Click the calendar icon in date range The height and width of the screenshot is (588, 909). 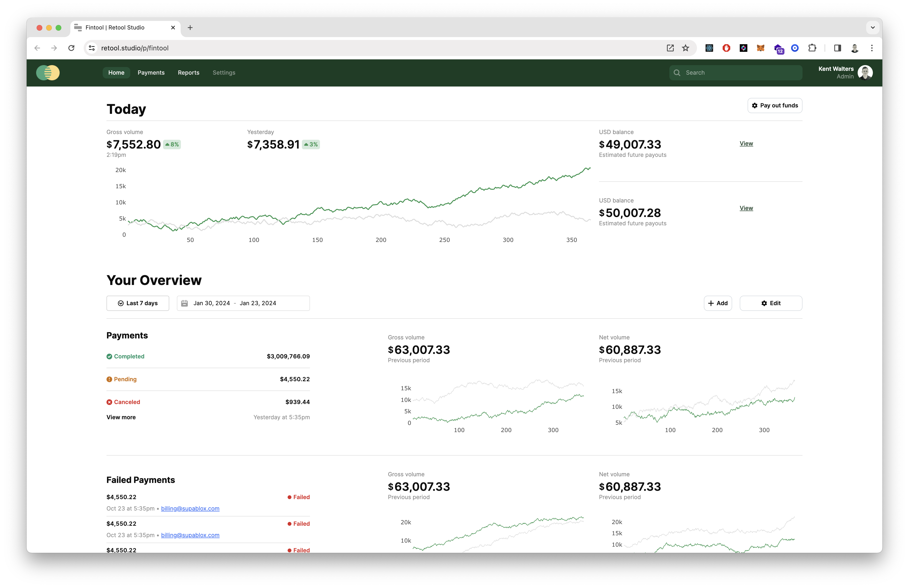pyautogui.click(x=184, y=303)
